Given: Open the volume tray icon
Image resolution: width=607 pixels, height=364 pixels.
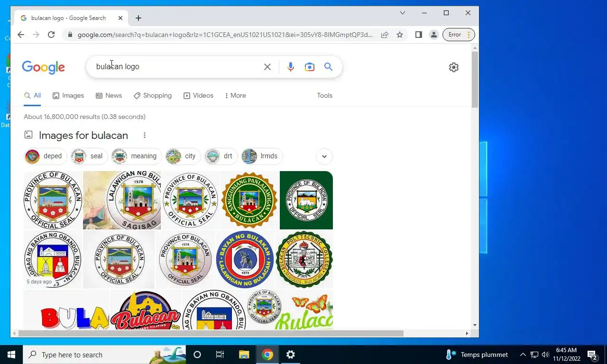Looking at the screenshot, I should tap(545, 355).
